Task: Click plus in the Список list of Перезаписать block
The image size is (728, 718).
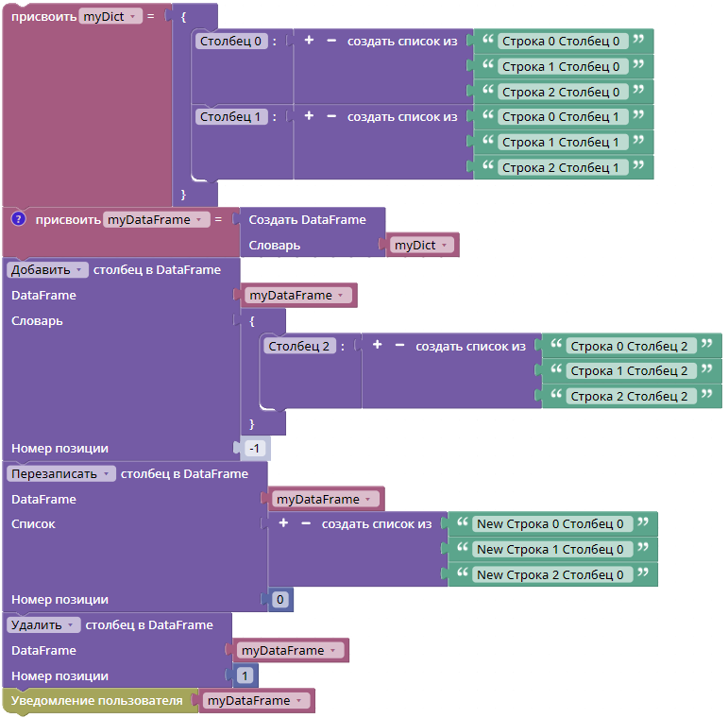Action: click(283, 523)
